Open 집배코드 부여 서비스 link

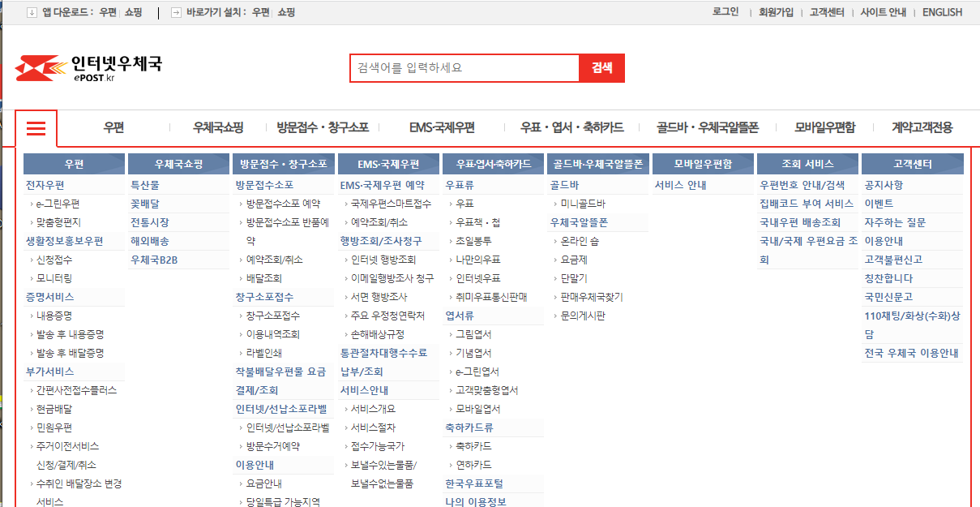pos(807,204)
